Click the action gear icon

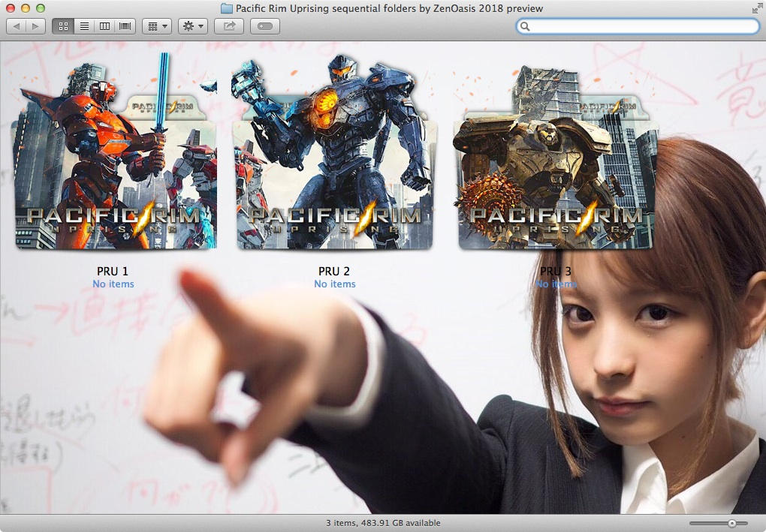tap(188, 26)
